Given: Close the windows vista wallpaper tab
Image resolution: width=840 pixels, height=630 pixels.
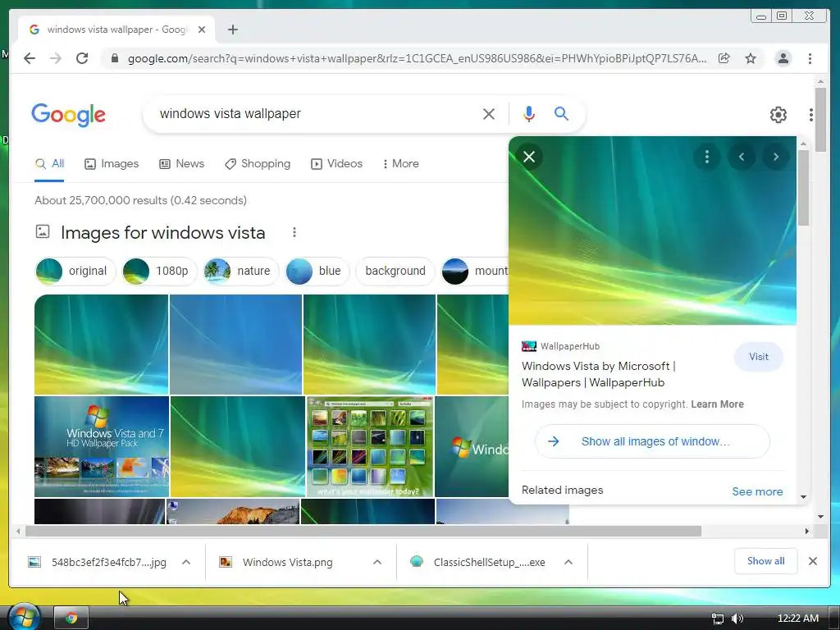Looking at the screenshot, I should (202, 30).
